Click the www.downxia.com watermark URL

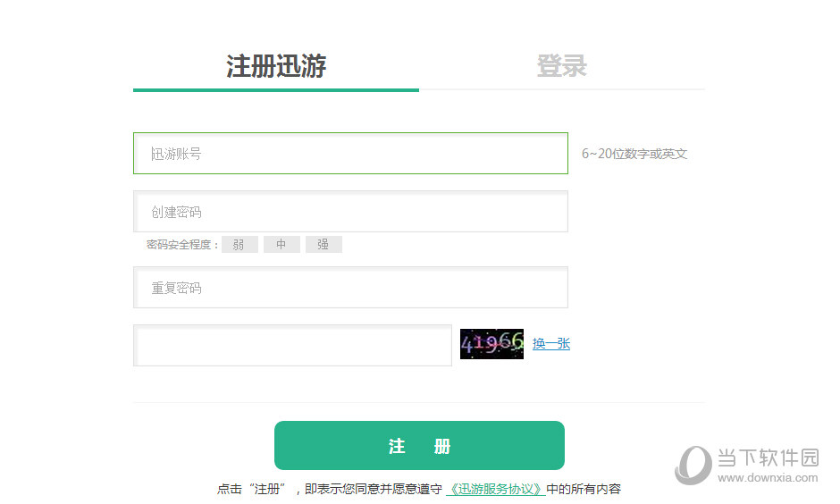(769, 478)
